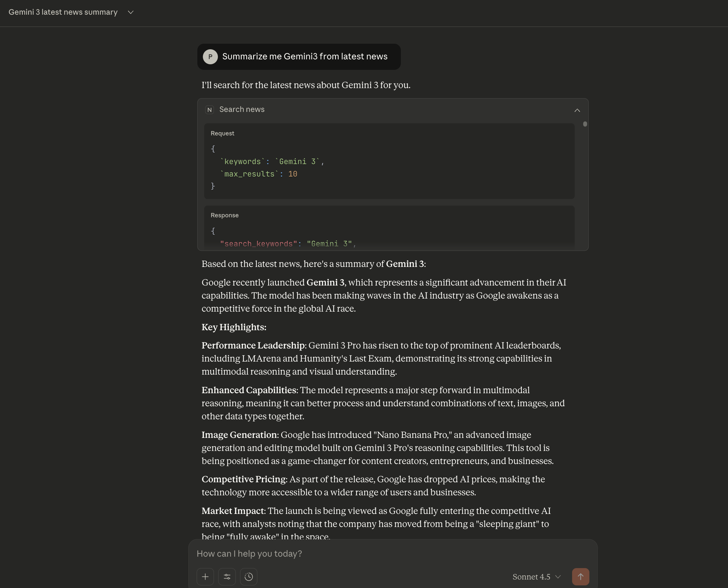Click the user avatar labeled P
728x588 pixels.
coord(210,56)
